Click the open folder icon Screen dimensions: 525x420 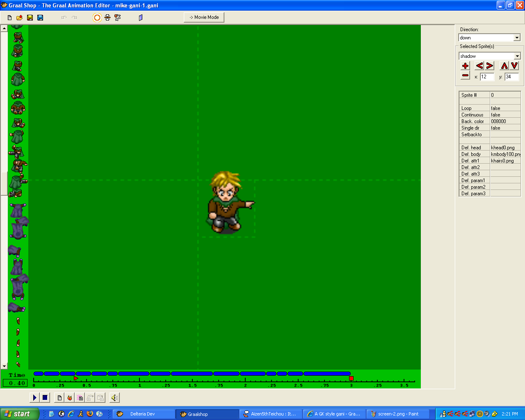19,18
